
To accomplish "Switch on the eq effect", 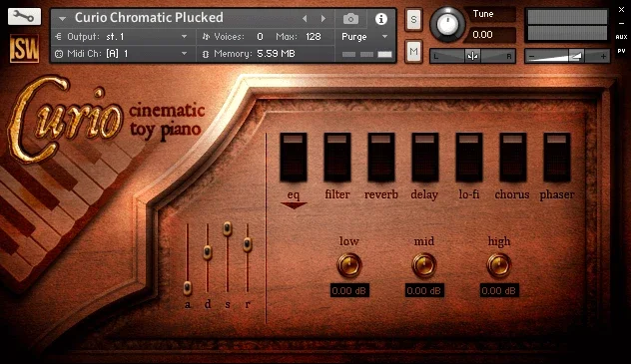I will 294,158.
